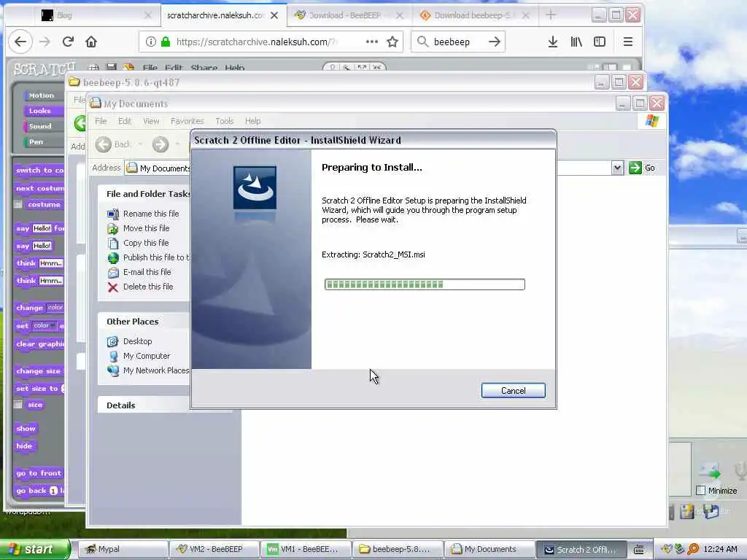Select Looks block category in Scratch
This screenshot has height=560, width=747.
[42, 111]
